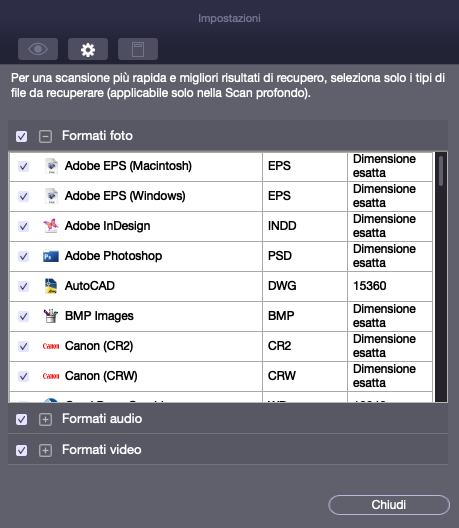Uncheck the Formati foto checkbox
This screenshot has width=459, height=528.
[22, 136]
